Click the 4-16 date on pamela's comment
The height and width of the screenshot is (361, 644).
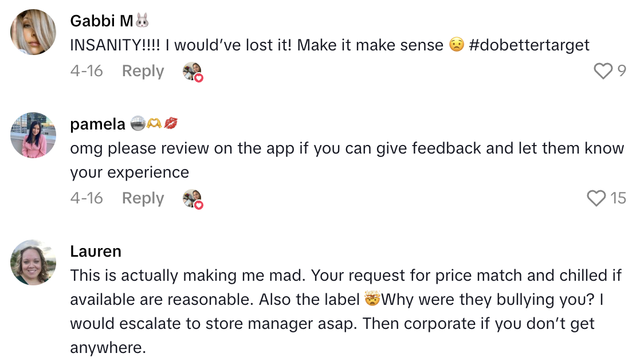87,198
